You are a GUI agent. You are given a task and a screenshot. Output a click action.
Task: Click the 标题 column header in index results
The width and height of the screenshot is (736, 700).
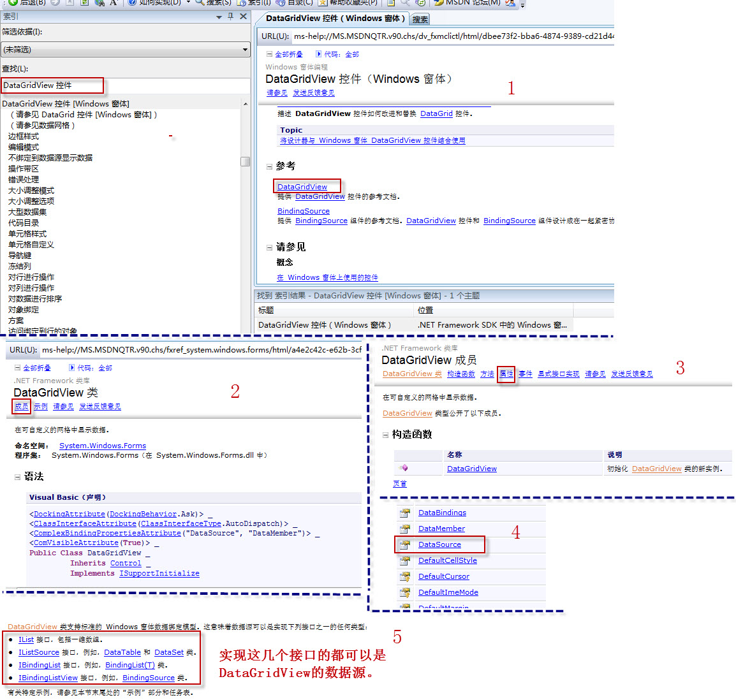click(x=334, y=310)
